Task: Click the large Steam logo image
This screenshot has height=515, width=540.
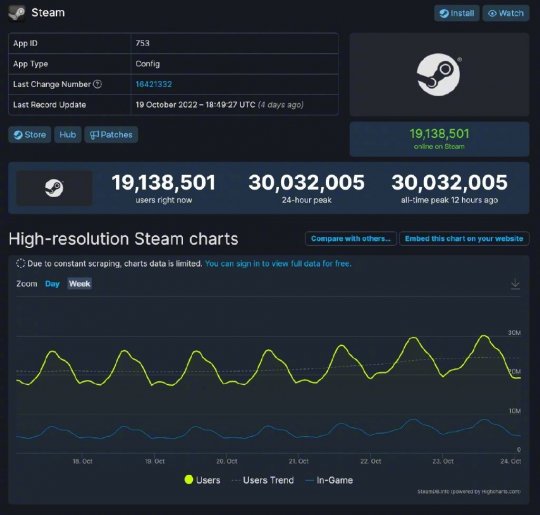Action: coord(439,74)
